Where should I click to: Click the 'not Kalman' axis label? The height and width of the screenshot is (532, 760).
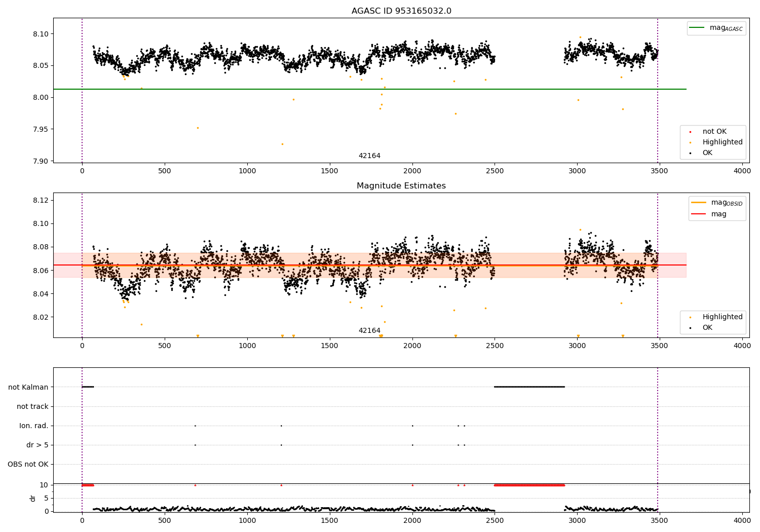(28, 387)
